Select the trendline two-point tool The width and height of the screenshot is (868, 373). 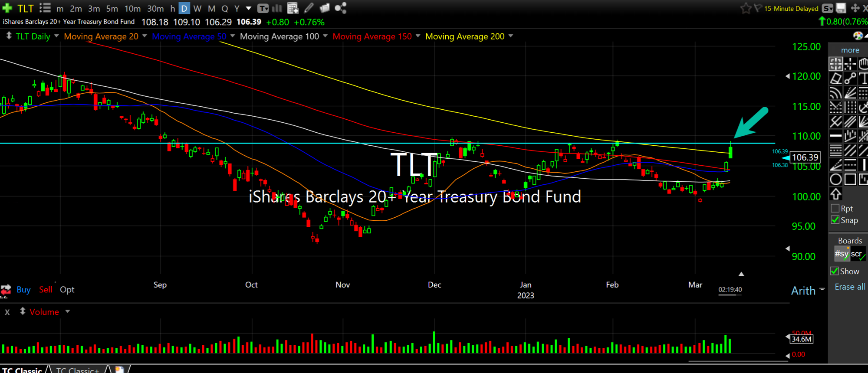pos(850,79)
